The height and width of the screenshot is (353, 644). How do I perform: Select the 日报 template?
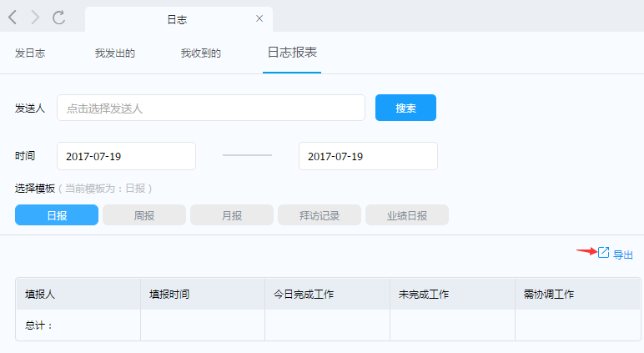click(x=57, y=215)
